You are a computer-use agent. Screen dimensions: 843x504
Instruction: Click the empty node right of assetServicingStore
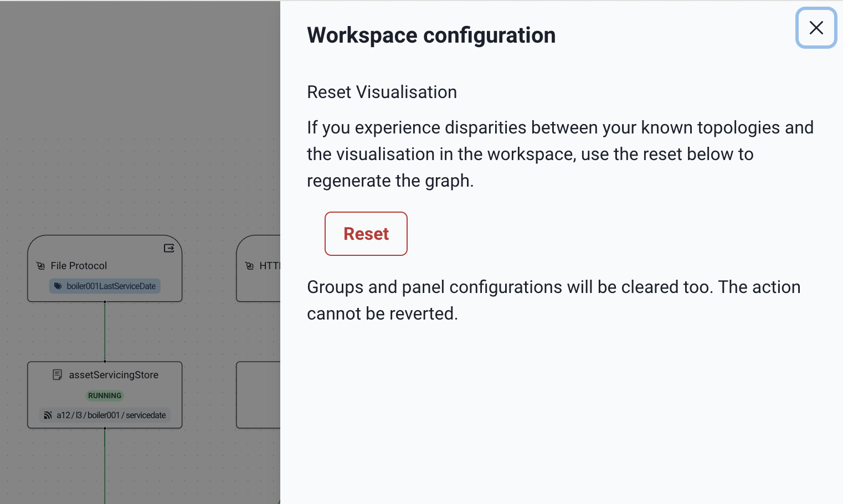coord(258,395)
